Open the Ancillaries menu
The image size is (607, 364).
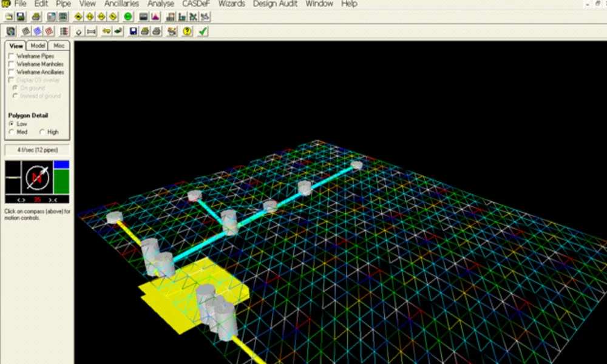121,4
